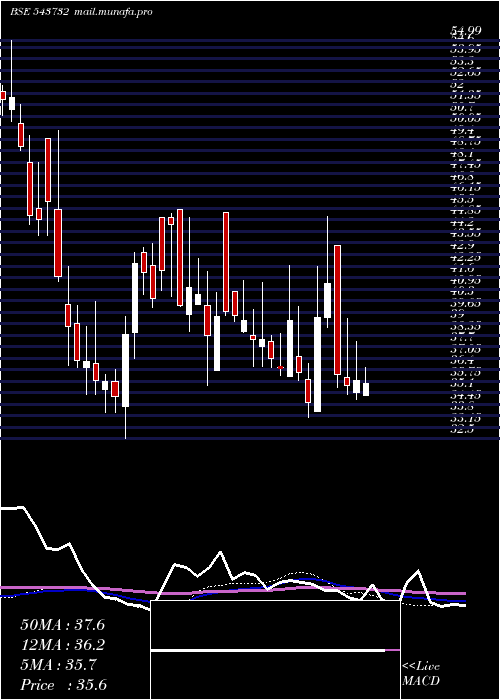
Task: Click the mail.munafa.pro watermark text
Action: (x=112, y=12)
